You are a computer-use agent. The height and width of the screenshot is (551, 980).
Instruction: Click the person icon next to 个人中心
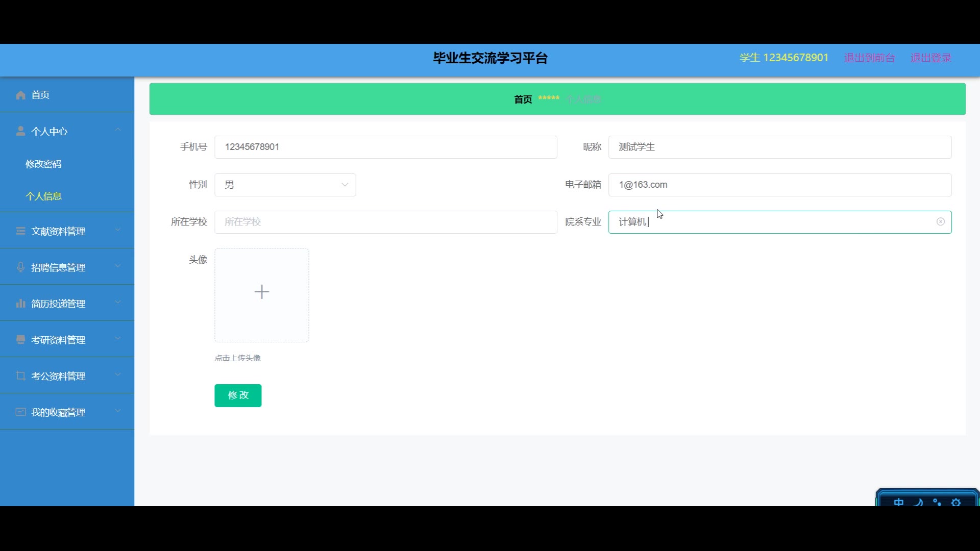pyautogui.click(x=20, y=131)
